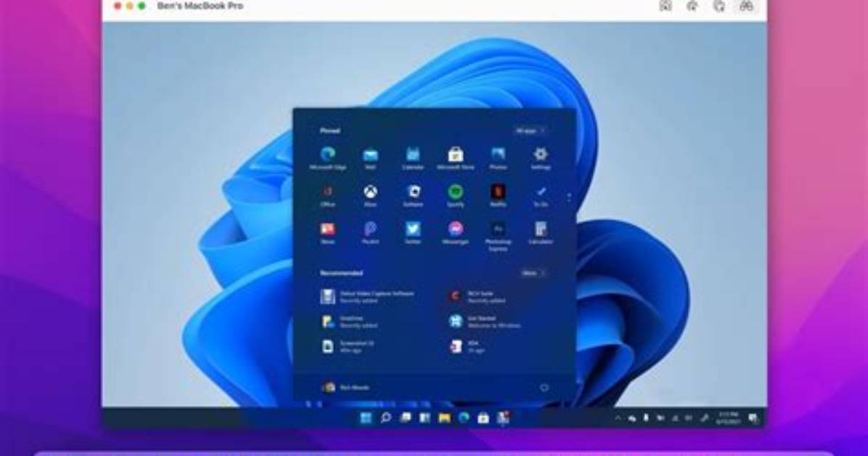Click the Windows Start button on taskbar
Image resolution: width=868 pixels, height=456 pixels.
click(366, 418)
